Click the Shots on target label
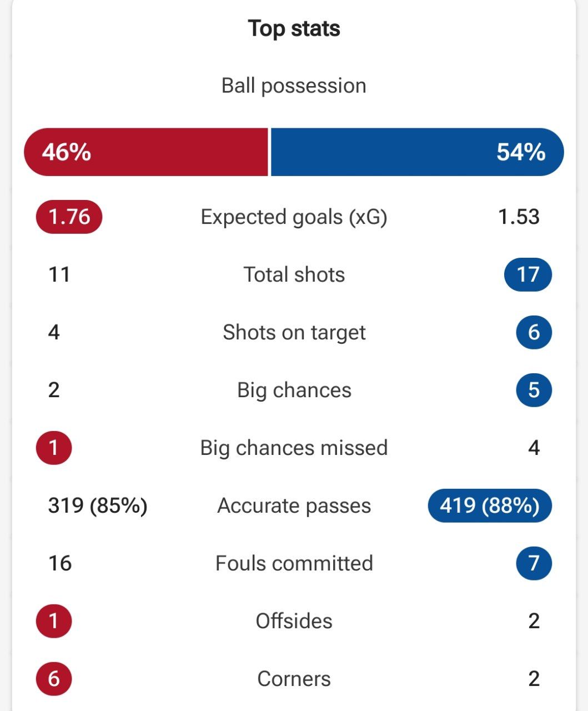Image resolution: width=588 pixels, height=711 pixels. pos(294,332)
